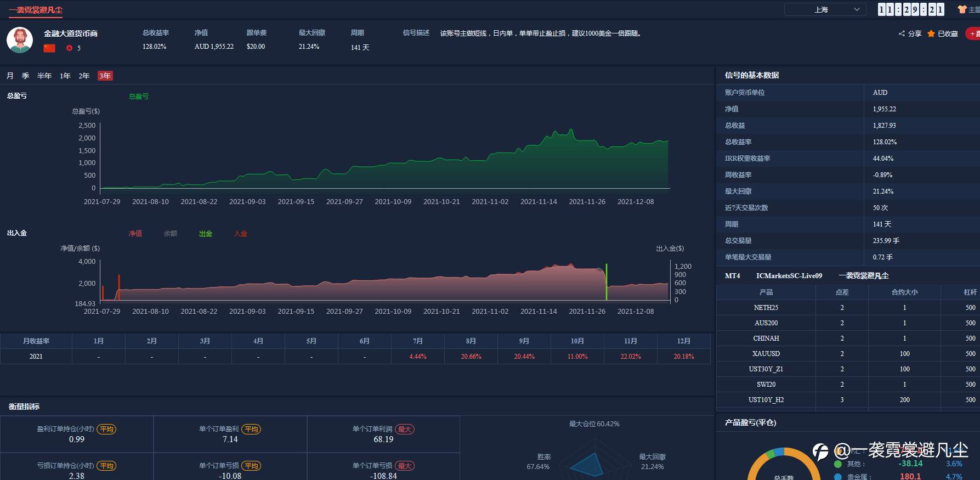Click the 7月 return value 4.44%
This screenshot has height=480, width=980.
[418, 357]
